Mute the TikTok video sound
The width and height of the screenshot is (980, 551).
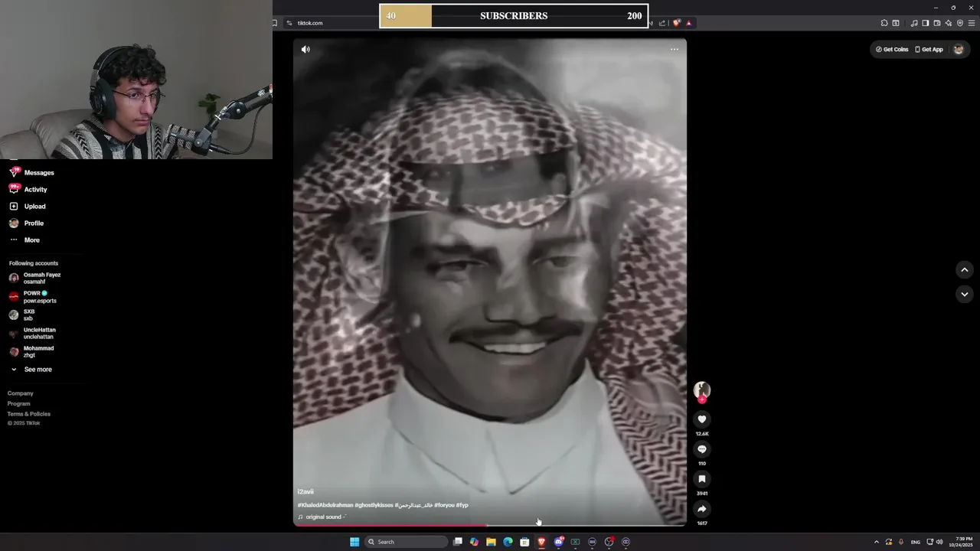(x=305, y=49)
